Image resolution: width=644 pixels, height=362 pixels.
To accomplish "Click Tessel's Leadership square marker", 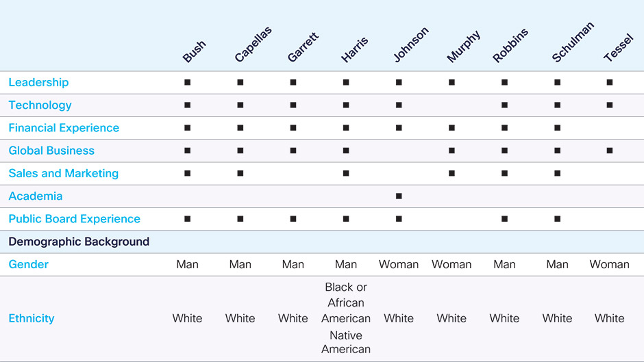I will coord(609,82).
